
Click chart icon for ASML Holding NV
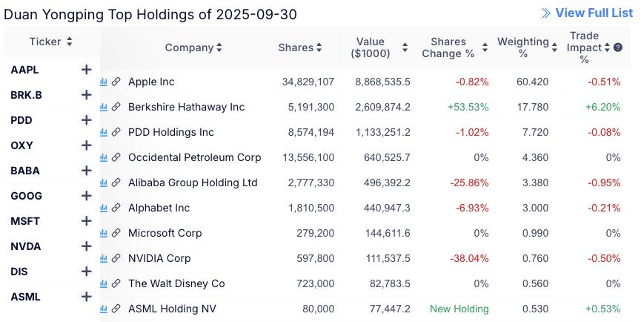[x=104, y=309]
